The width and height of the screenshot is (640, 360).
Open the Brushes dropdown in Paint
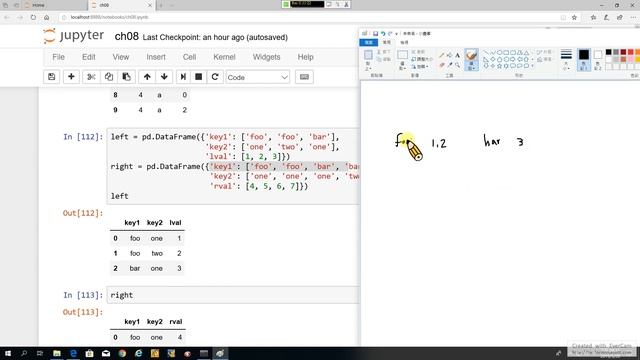click(471, 60)
